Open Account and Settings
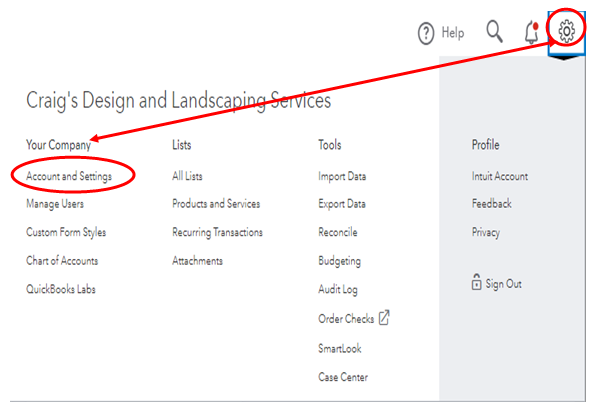The image size is (593, 402). (69, 176)
